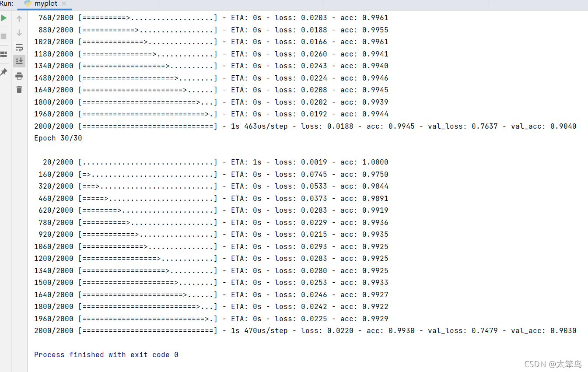Click the 880/2000 progress line

point(213,30)
